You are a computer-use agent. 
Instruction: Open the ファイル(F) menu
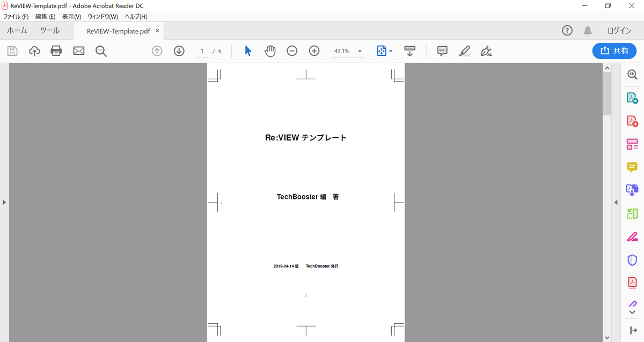(16, 17)
